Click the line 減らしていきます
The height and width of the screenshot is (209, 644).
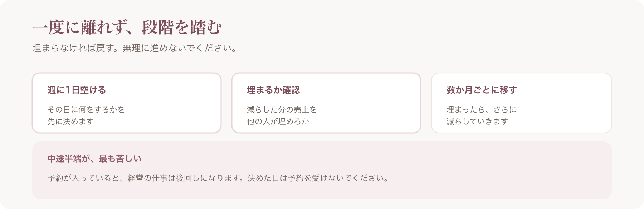pos(477,121)
